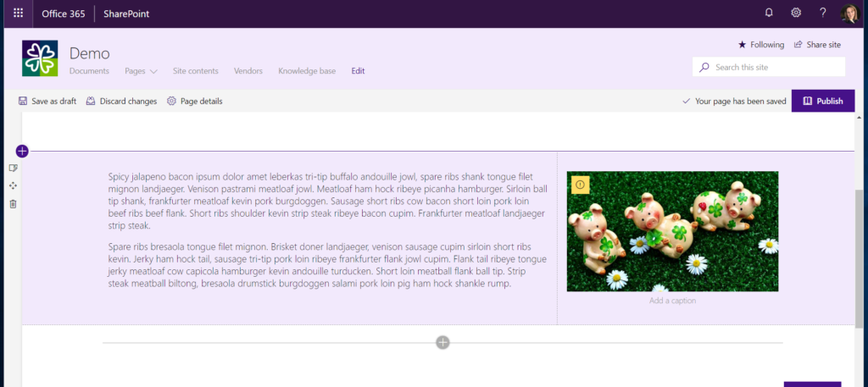Viewport: 868px width, 387px height.
Task: Click the yellow warning icon on image
Action: (x=580, y=185)
